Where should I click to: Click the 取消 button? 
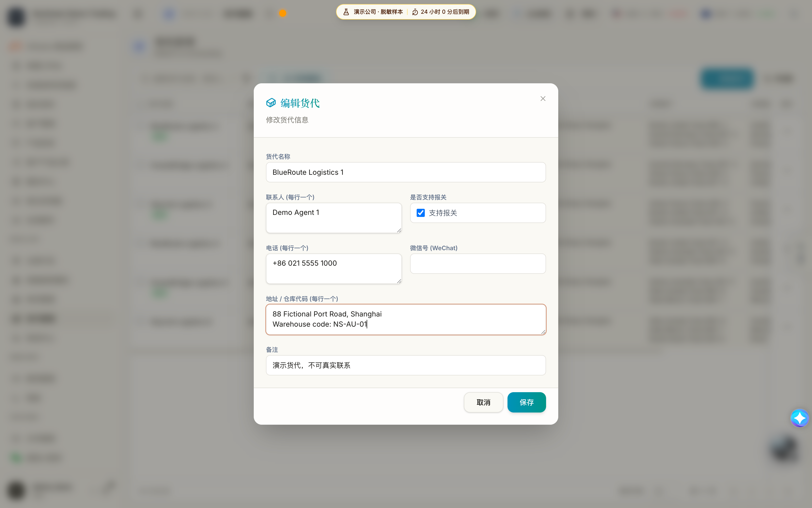[x=483, y=402]
